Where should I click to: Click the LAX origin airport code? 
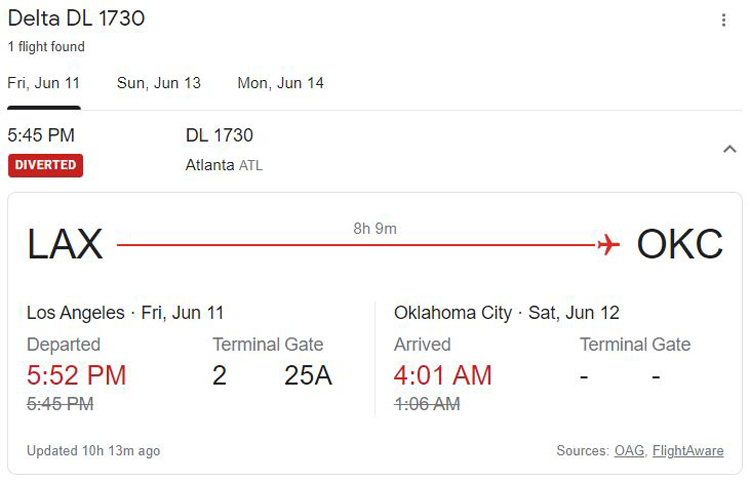(x=65, y=244)
